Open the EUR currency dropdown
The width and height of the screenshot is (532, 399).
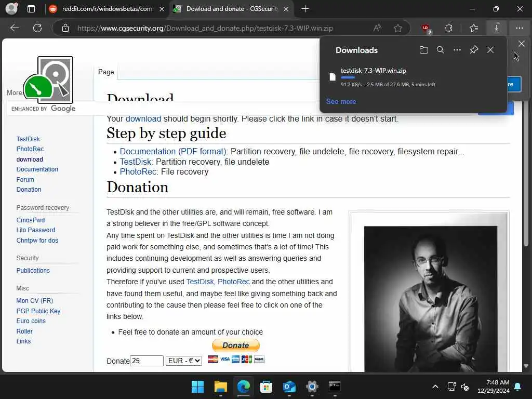184,361
